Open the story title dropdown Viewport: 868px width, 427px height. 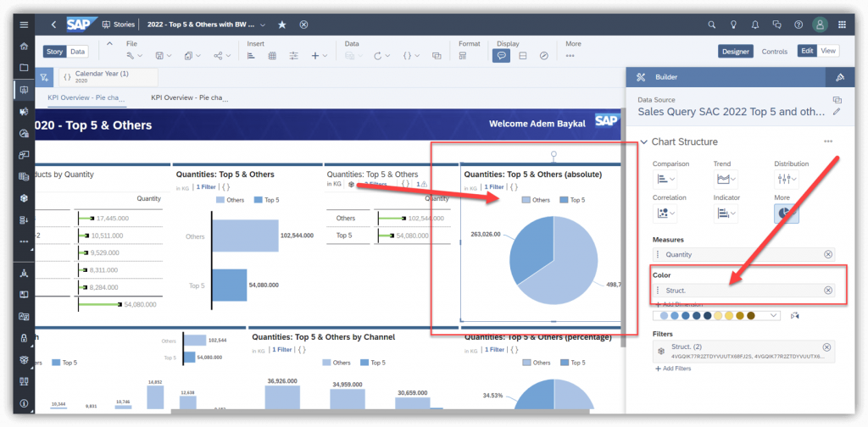click(263, 25)
